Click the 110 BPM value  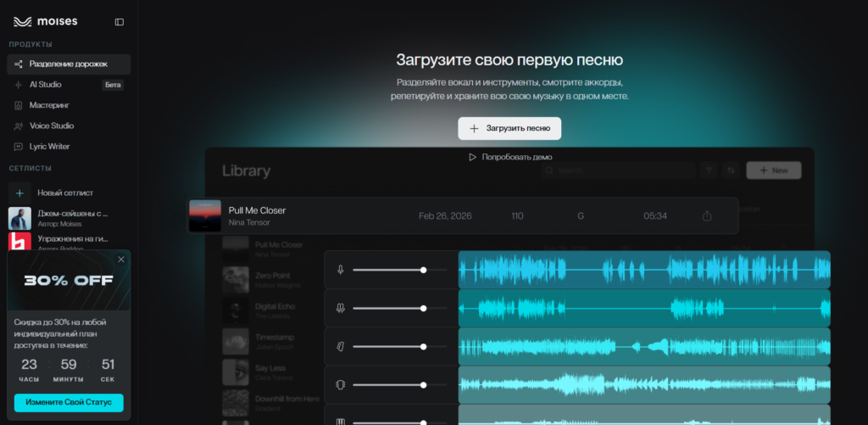click(518, 216)
